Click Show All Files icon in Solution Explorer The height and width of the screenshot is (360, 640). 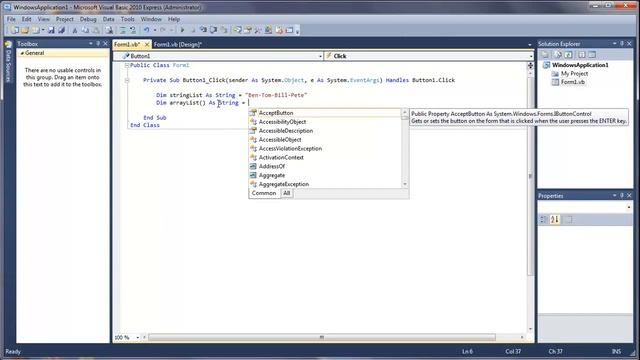pyautogui.click(x=558, y=55)
